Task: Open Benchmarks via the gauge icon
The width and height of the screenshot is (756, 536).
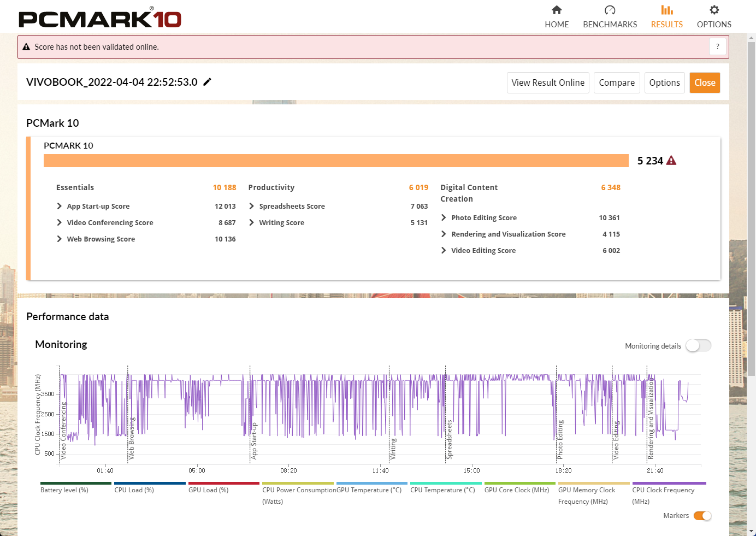Action: pyautogui.click(x=610, y=10)
